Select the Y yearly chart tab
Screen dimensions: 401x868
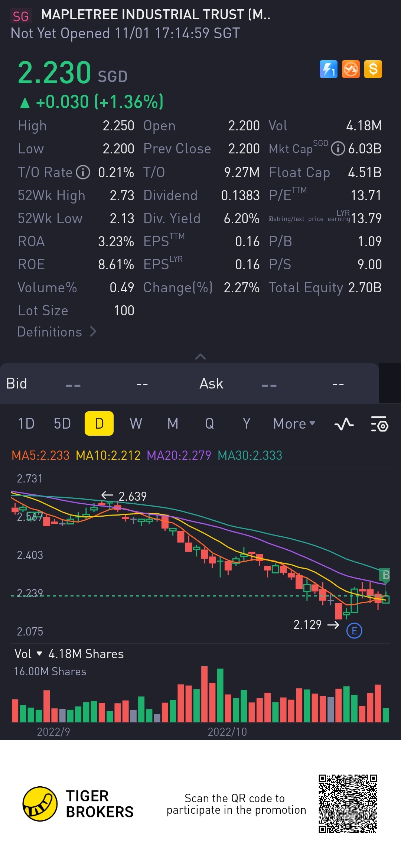246,424
